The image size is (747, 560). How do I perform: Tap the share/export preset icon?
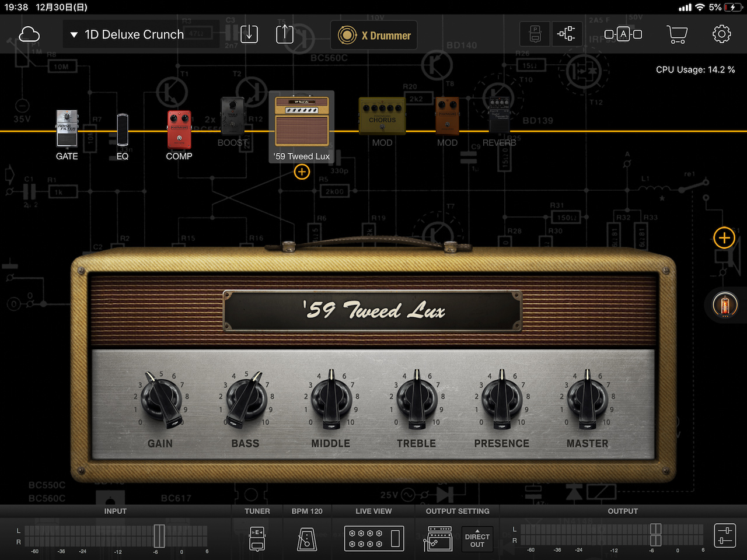284,34
